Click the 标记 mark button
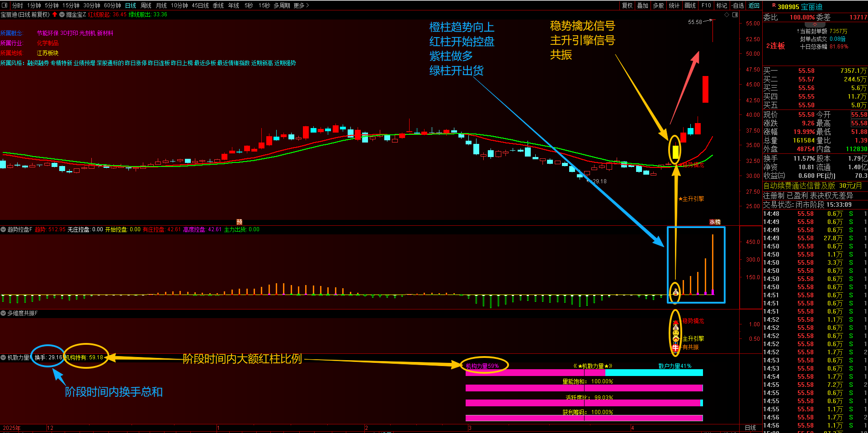The height and width of the screenshot is (433, 868). (x=722, y=5)
